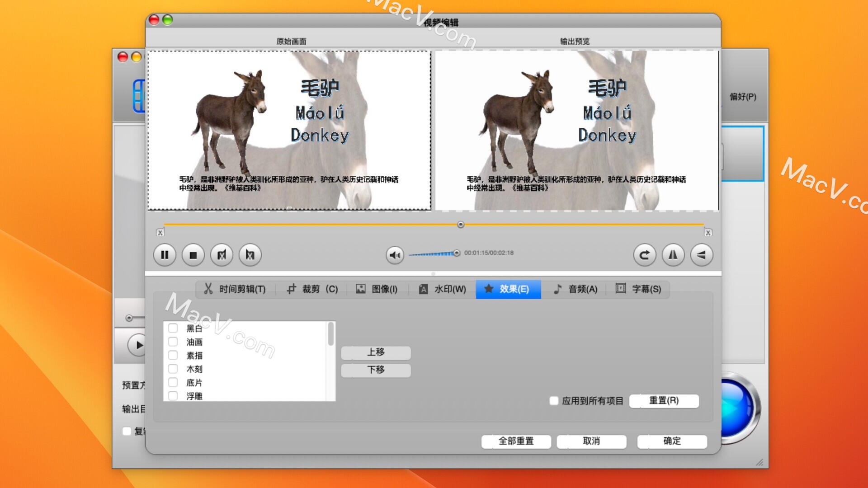This screenshot has height=488, width=868.
Task: Confirm with the 确定 button
Action: pos(672,441)
